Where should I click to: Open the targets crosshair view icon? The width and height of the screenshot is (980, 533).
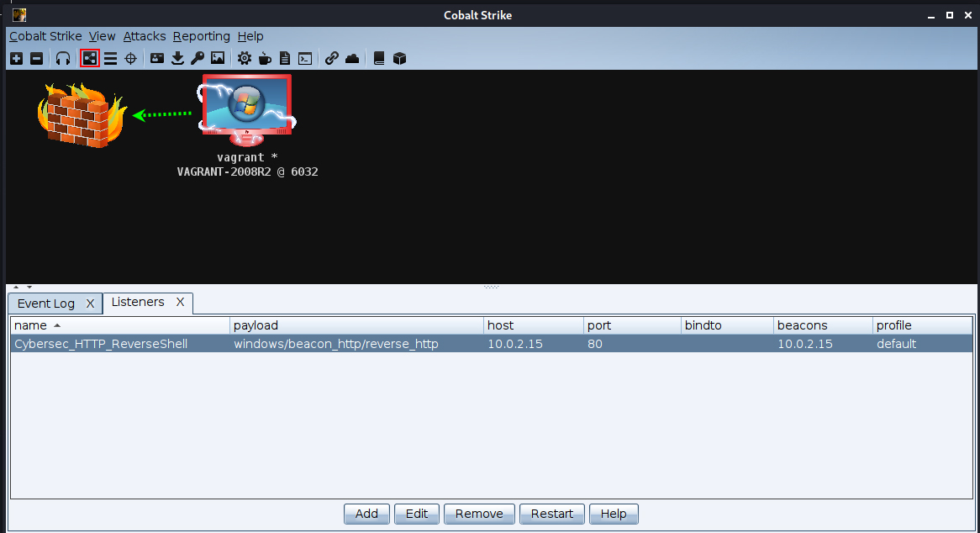pos(131,58)
